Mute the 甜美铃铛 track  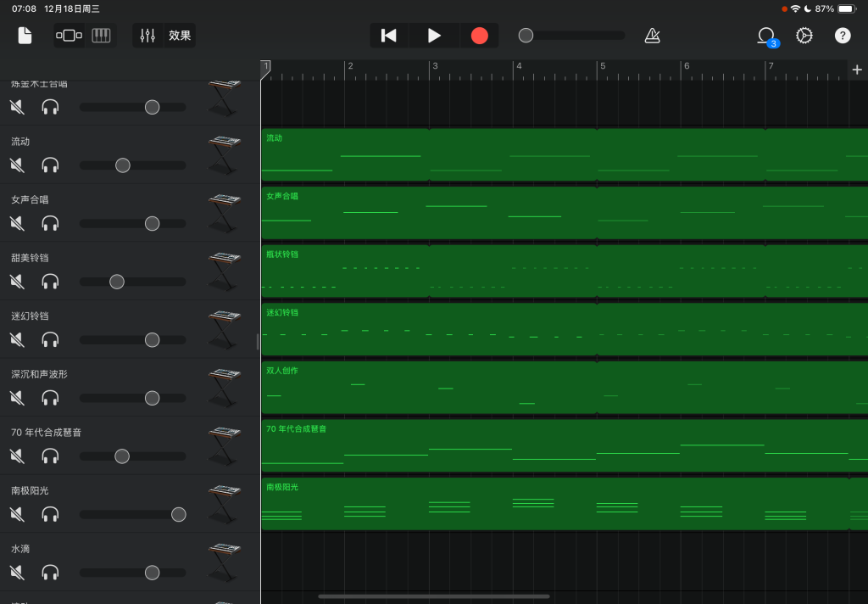pyautogui.click(x=17, y=282)
